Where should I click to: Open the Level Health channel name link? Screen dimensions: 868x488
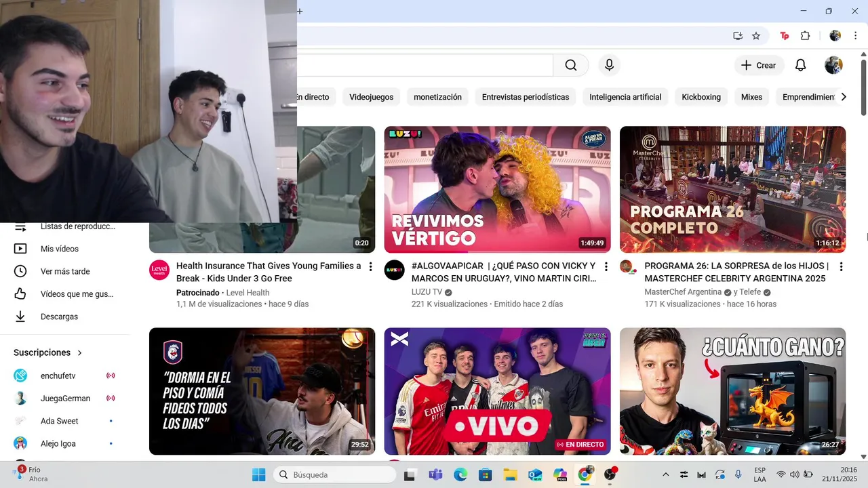click(x=248, y=293)
